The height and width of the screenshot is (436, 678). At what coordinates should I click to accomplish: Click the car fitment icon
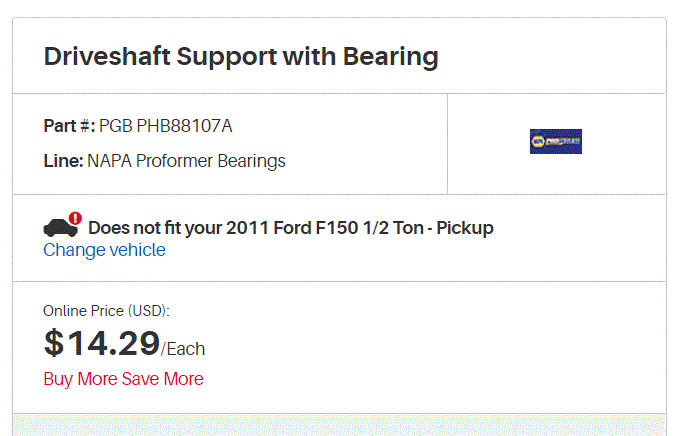click(x=59, y=228)
